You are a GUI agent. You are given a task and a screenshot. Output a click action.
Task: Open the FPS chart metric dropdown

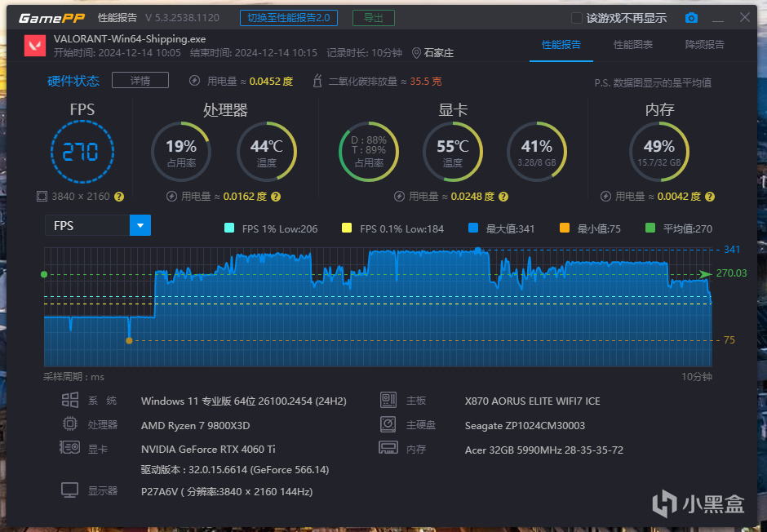[x=98, y=225]
